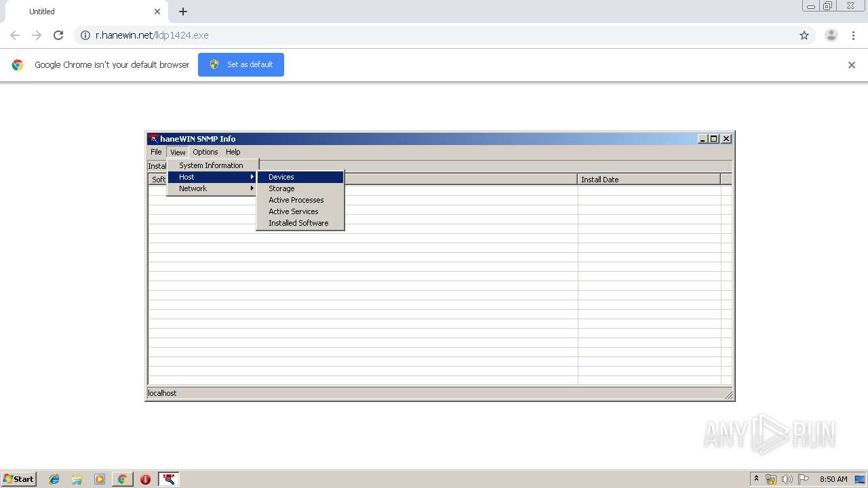The image size is (868, 488).
Task: Close the Untitled tab
Action: pos(157,12)
